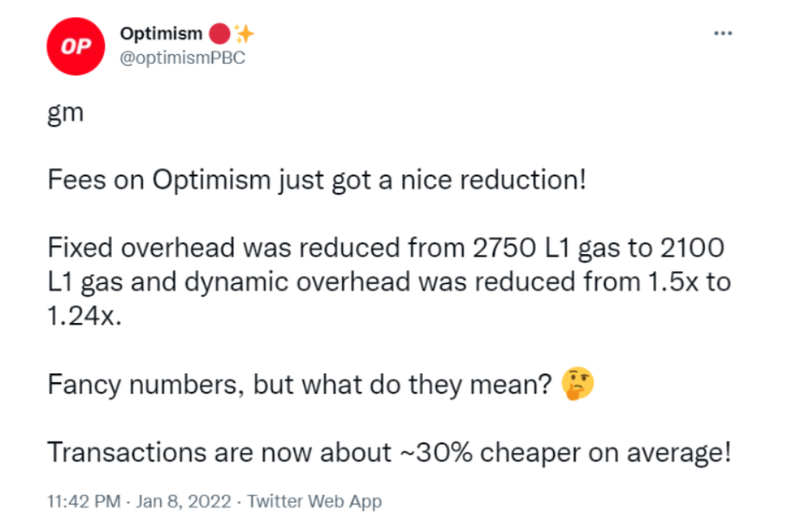Screen dimensions: 802x532
Task: Open the Optimism display name link
Action: coord(161,34)
